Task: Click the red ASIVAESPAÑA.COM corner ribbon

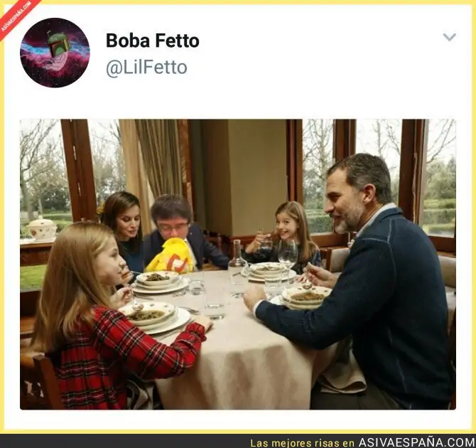Action: 16,16
